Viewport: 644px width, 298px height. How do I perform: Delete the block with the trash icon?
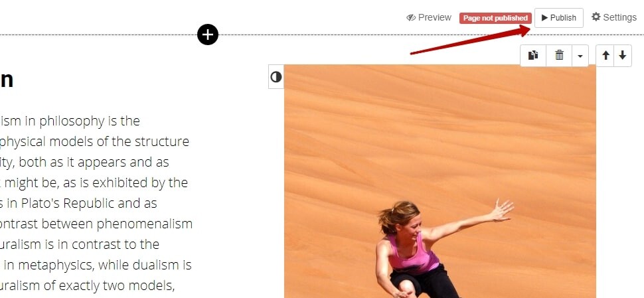[559, 55]
